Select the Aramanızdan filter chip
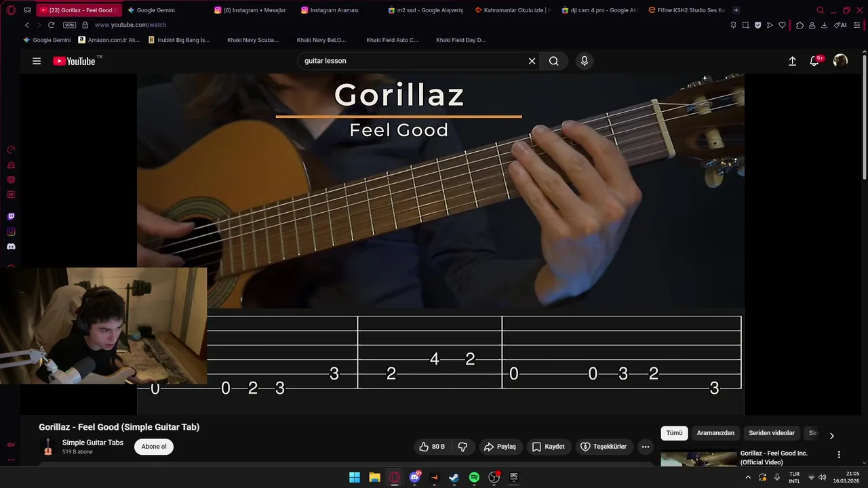 [715, 433]
